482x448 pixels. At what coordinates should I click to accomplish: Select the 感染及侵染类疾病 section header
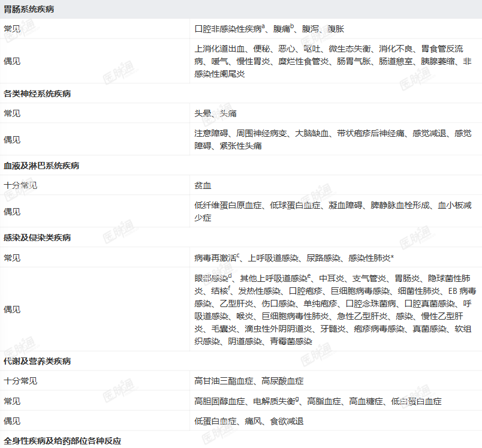tap(241, 237)
